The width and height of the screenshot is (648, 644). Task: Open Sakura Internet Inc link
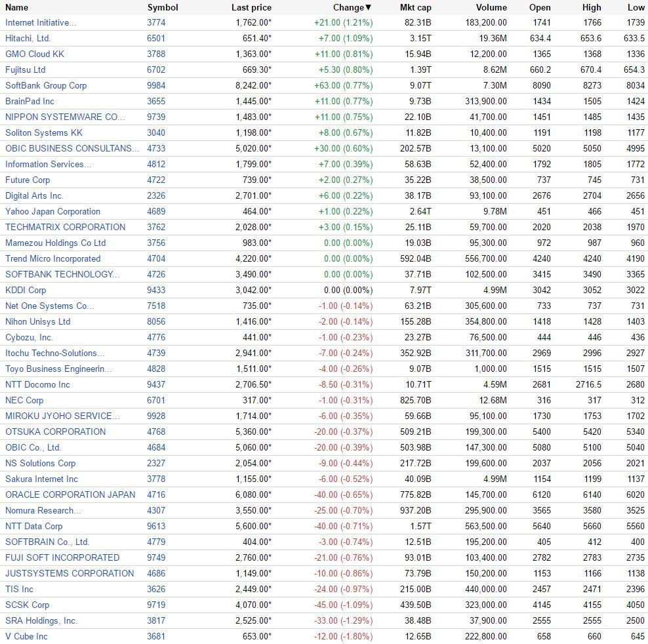coord(41,479)
